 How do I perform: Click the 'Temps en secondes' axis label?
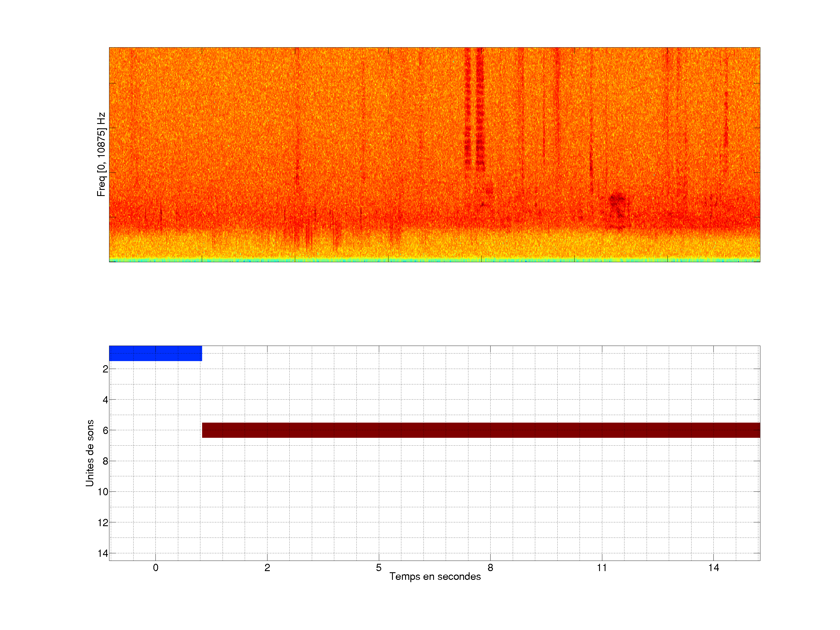[x=435, y=576]
